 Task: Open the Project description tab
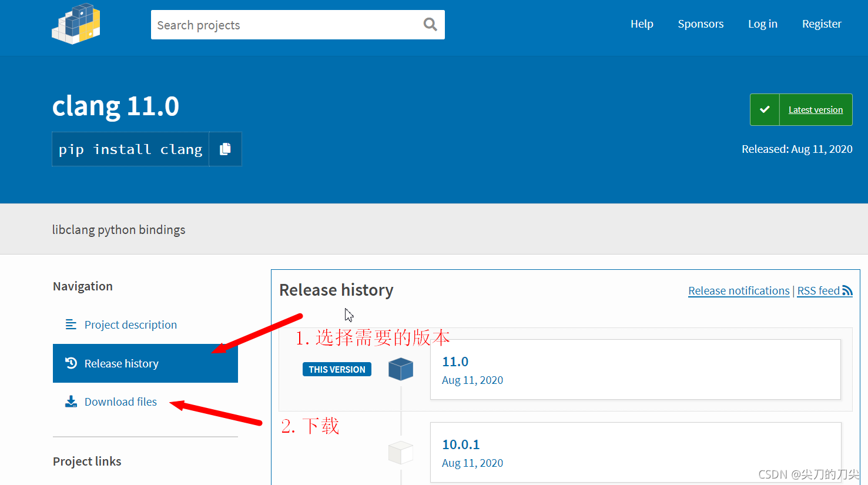click(x=145, y=325)
